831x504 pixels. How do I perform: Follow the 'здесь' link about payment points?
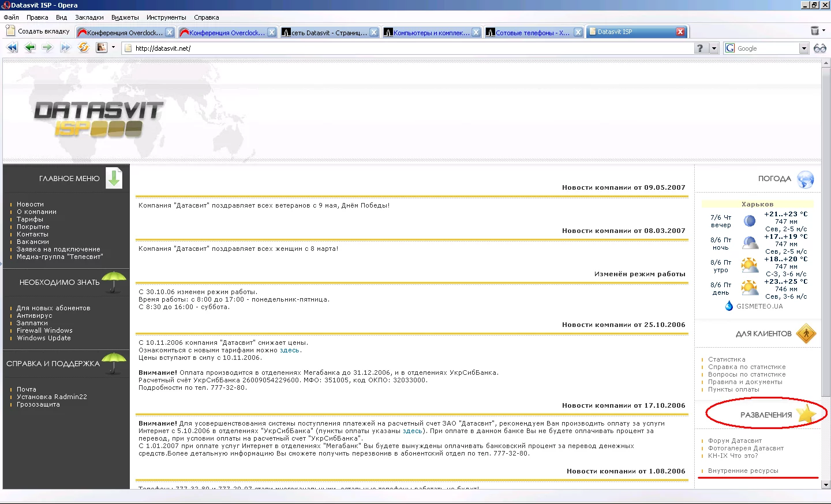click(413, 431)
